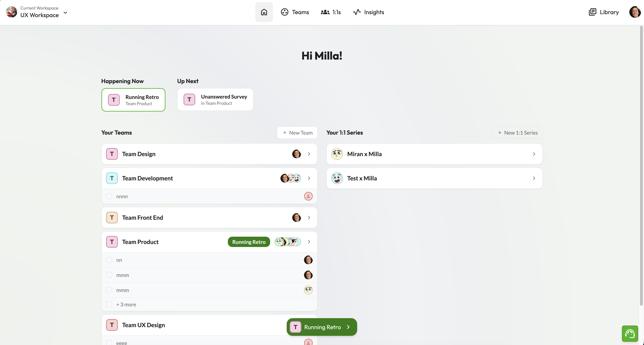Open the Home tab icon

(264, 12)
